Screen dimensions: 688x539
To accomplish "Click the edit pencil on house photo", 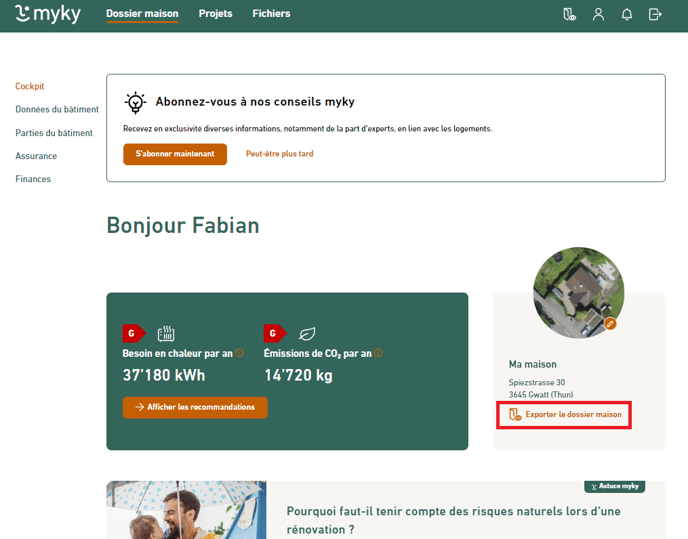I will 610,324.
